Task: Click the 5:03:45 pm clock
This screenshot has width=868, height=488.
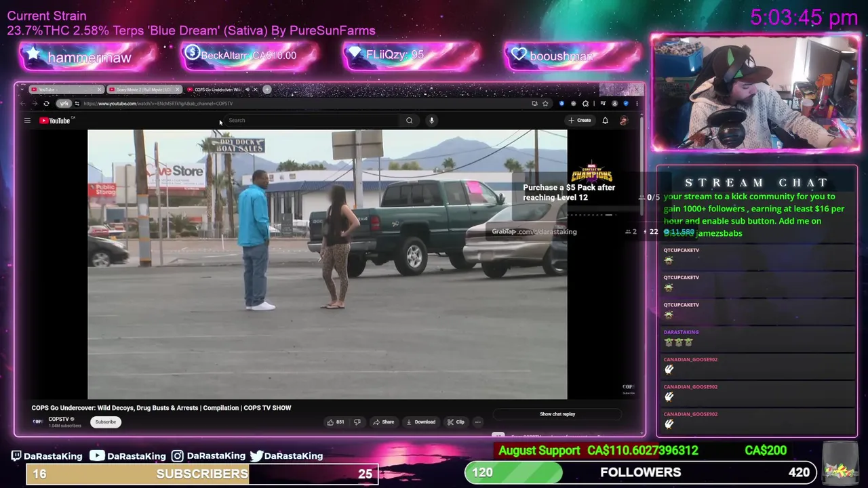Action: [x=804, y=18]
